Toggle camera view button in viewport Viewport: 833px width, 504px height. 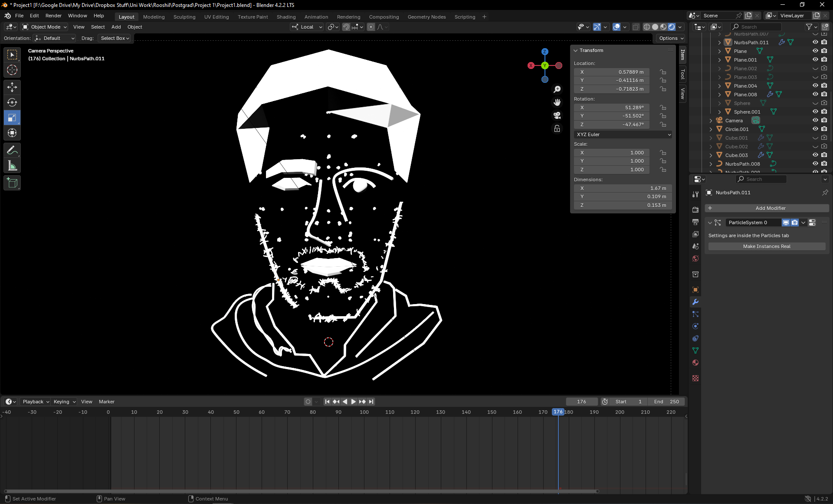(557, 115)
